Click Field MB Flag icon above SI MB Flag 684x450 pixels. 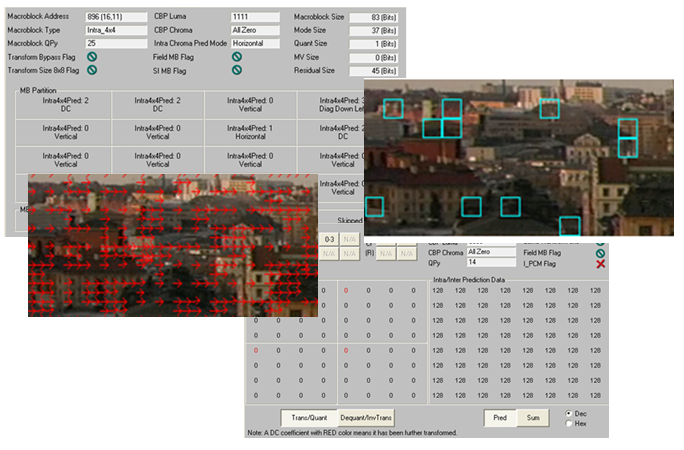(x=237, y=57)
